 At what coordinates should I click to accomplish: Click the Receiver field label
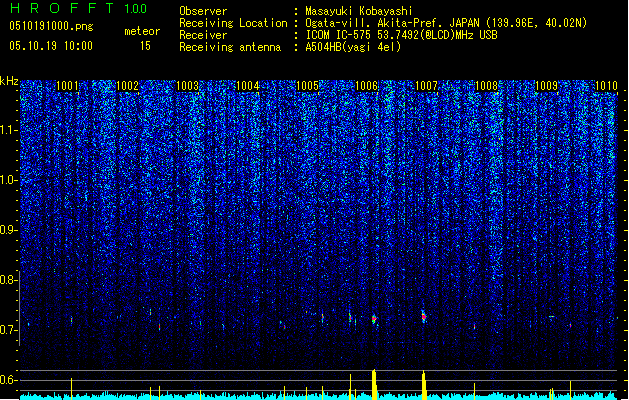[x=203, y=35]
